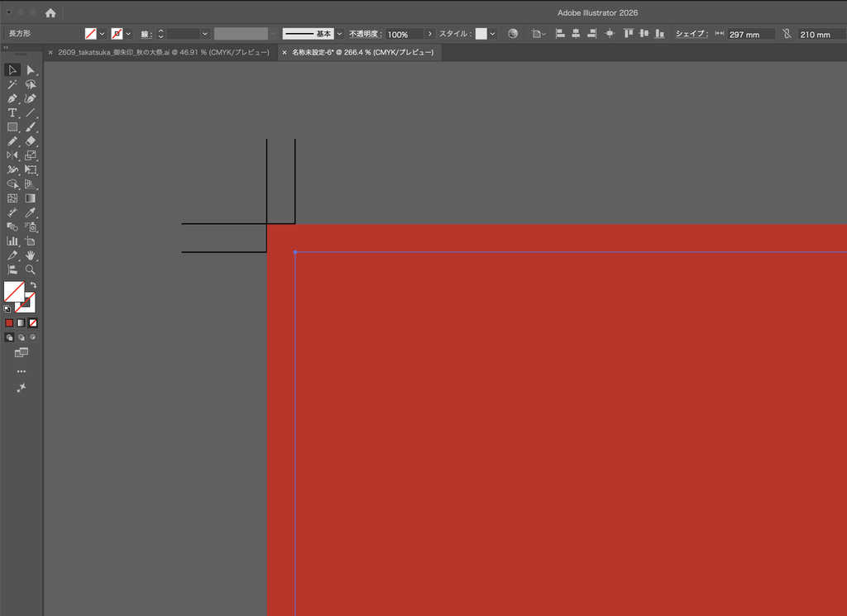
Task: Swap fill and stroke colors
Action: 33,284
